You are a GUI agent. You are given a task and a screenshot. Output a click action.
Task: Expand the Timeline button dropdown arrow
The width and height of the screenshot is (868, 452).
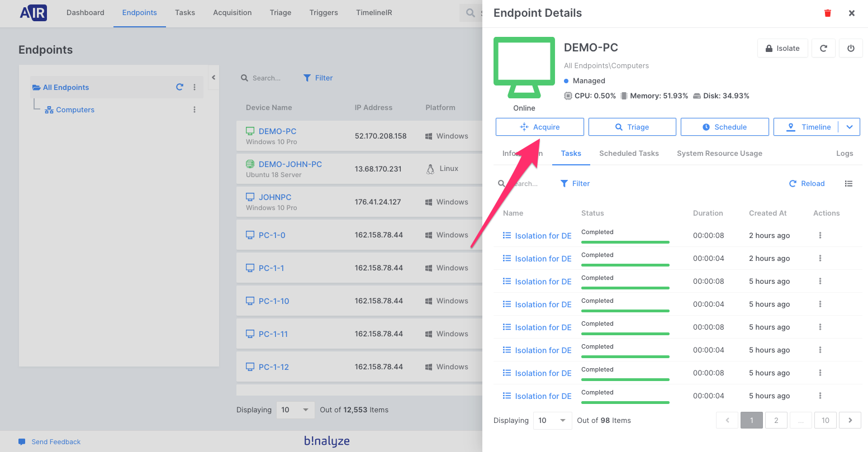pyautogui.click(x=850, y=127)
